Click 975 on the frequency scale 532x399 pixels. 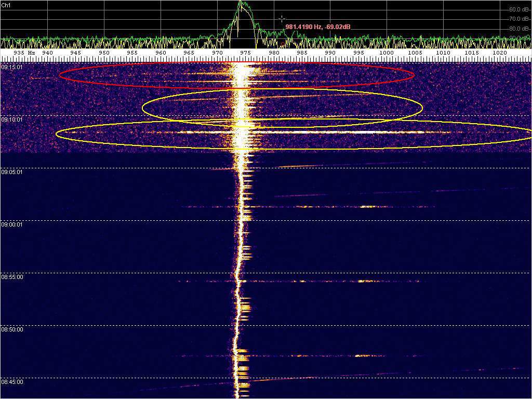pos(246,53)
